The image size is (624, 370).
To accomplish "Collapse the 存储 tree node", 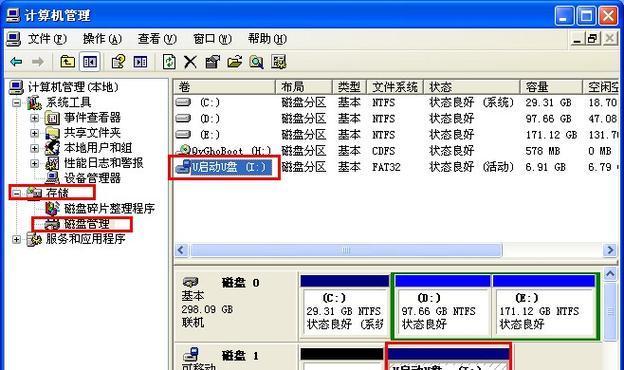I will (x=16, y=193).
